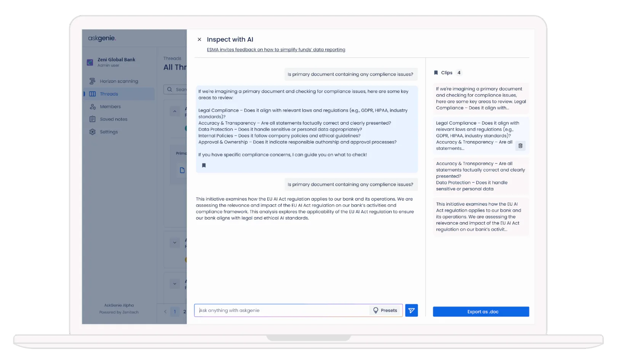
Task: Open the Saved notes menu item
Action: click(113, 119)
